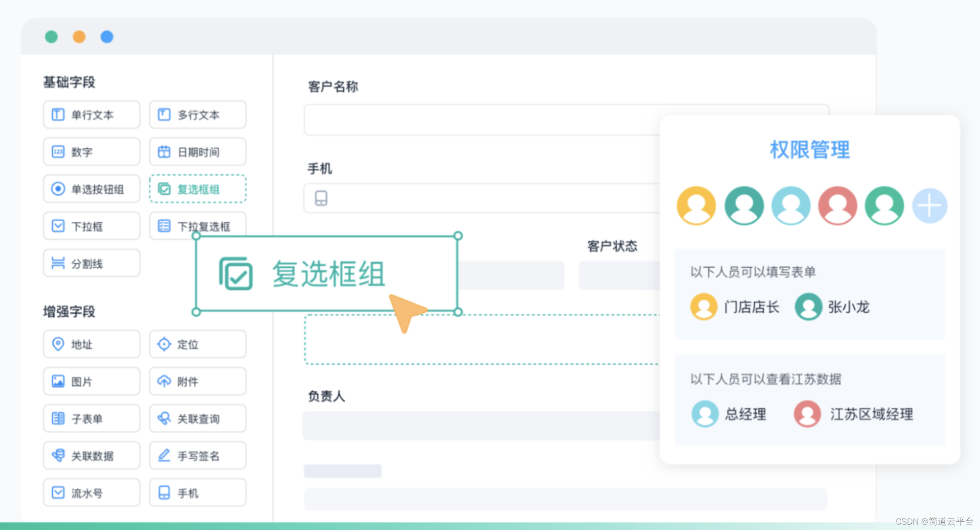Click the 单行文本 field icon
Screen dimensions: 980x530
(x=58, y=114)
